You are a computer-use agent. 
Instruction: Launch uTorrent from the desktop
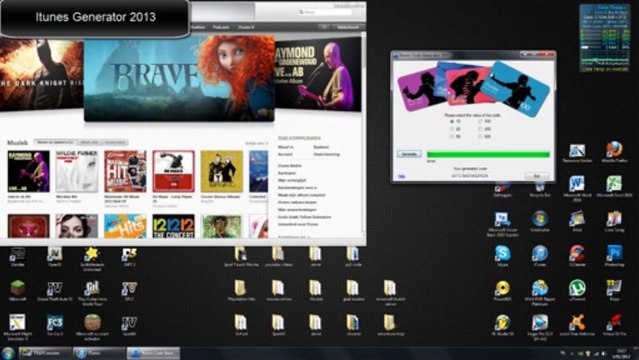click(x=577, y=290)
